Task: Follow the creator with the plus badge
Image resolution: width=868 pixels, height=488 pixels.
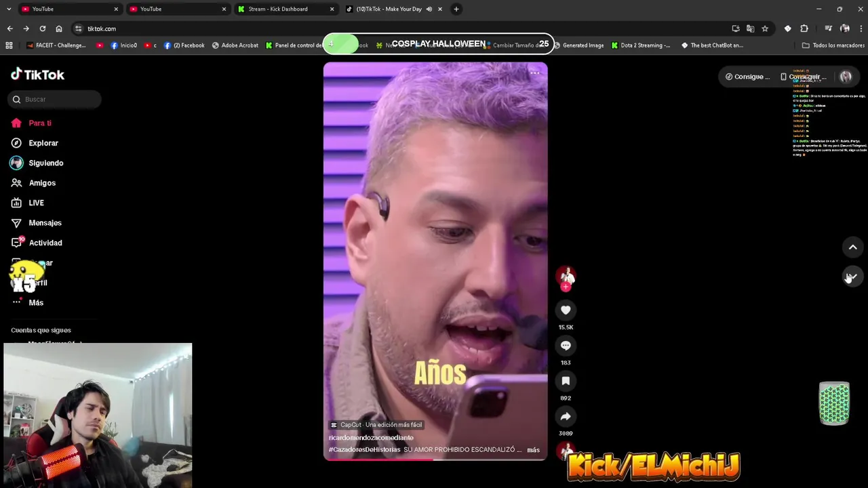Action: 566,287
